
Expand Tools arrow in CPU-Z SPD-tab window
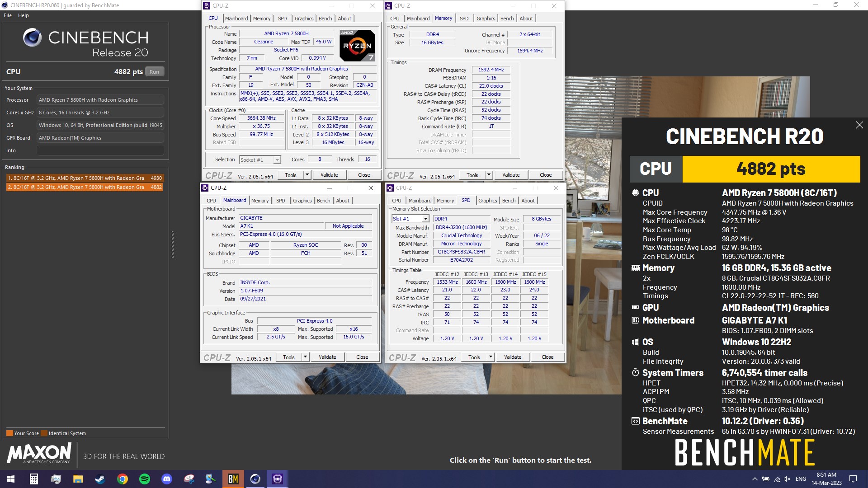pyautogui.click(x=491, y=357)
